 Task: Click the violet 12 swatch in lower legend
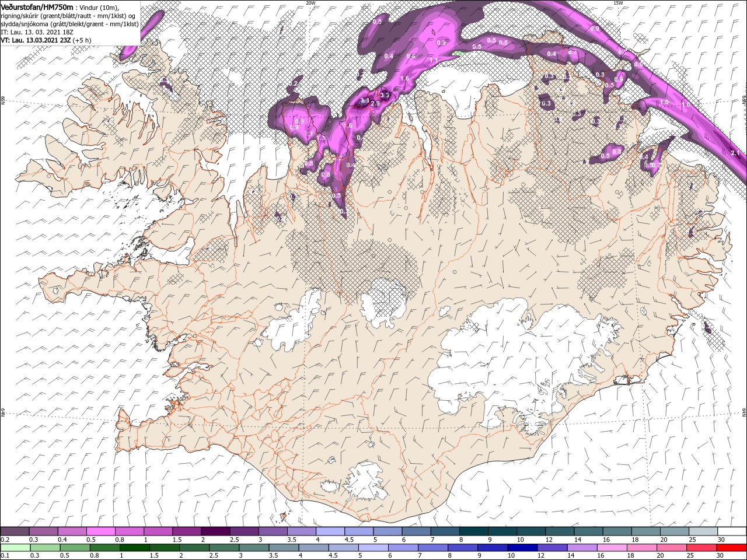click(551, 548)
